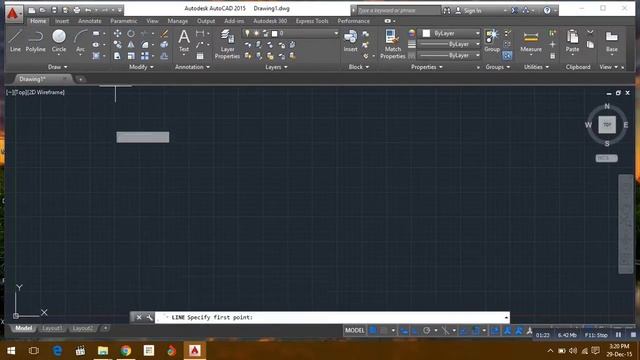Screen dimensions: 640x360
Task: Click the Offset tool in Modify panel
Action: pyautogui.click(x=164, y=56)
